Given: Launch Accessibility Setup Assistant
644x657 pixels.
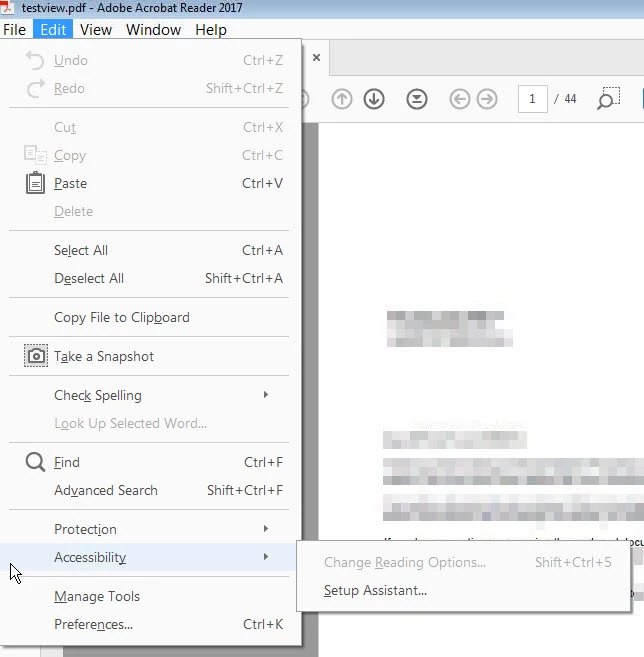Looking at the screenshot, I should pos(463,590).
